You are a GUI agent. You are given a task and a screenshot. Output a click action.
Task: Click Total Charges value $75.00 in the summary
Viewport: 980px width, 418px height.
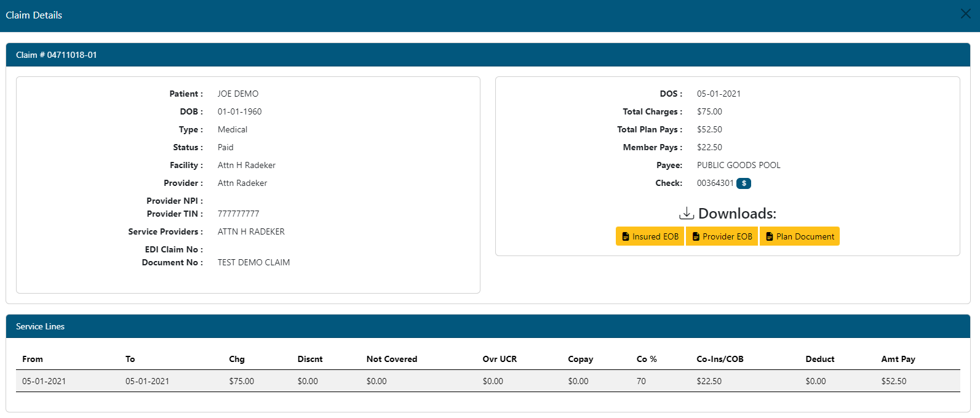pos(709,111)
